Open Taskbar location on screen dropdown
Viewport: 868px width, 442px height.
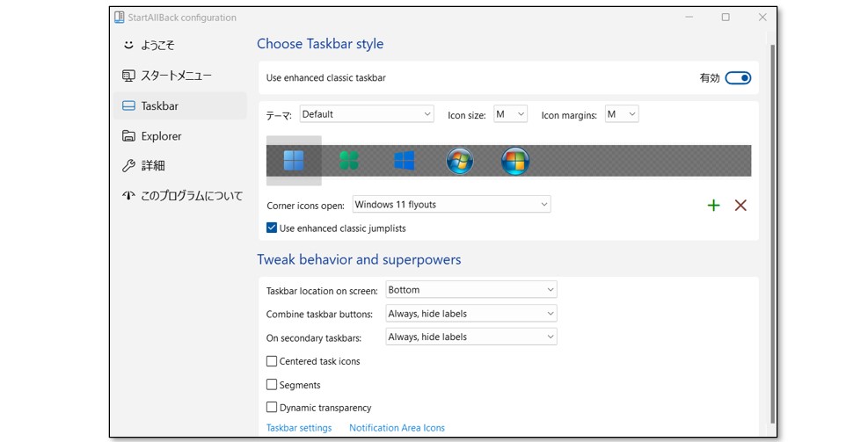(471, 289)
